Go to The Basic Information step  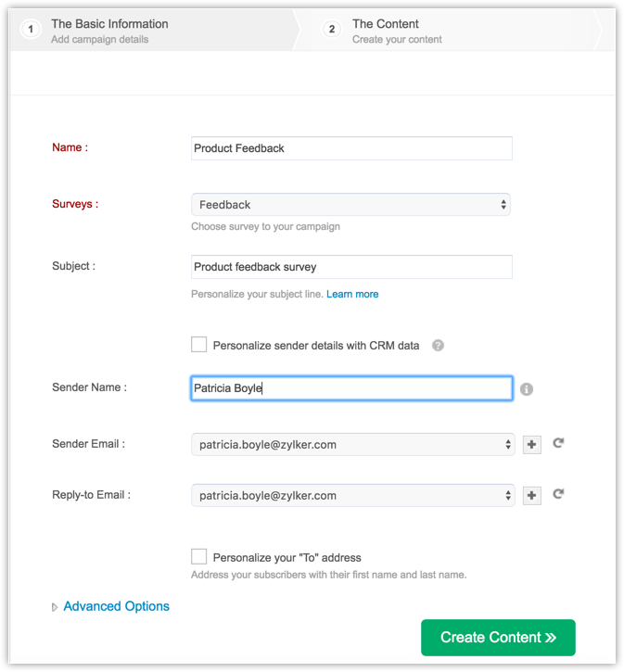tap(109, 24)
